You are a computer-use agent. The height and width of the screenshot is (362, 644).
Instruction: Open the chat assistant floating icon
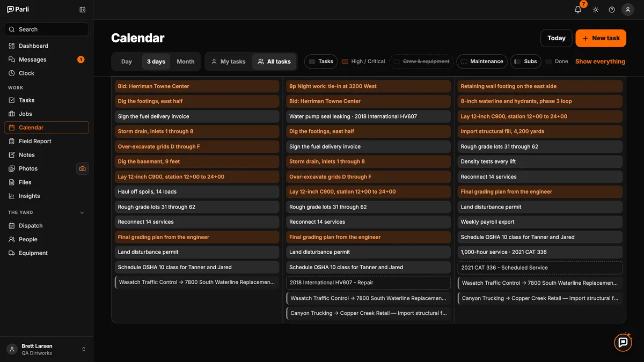click(x=623, y=342)
